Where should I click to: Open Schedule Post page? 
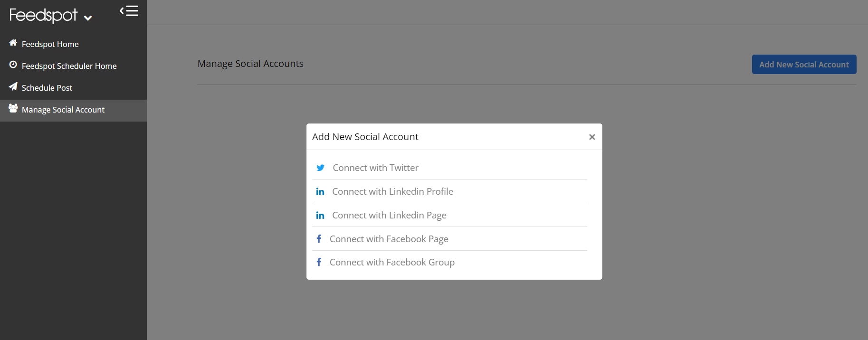click(47, 88)
